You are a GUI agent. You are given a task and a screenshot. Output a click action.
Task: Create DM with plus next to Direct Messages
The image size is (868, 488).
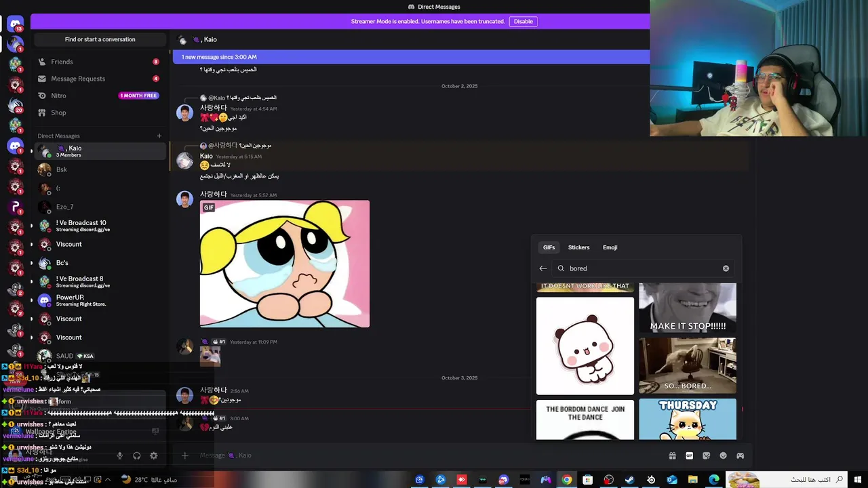pos(159,136)
